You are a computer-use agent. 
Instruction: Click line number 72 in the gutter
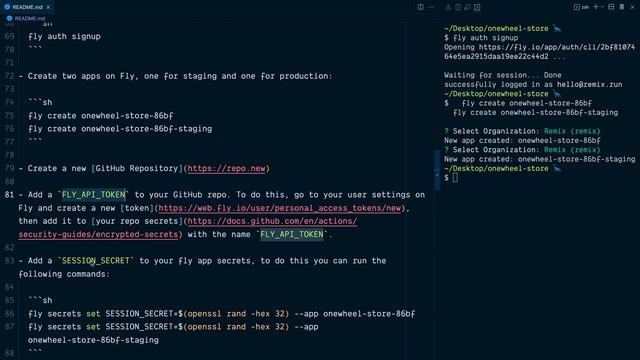[x=9, y=76]
